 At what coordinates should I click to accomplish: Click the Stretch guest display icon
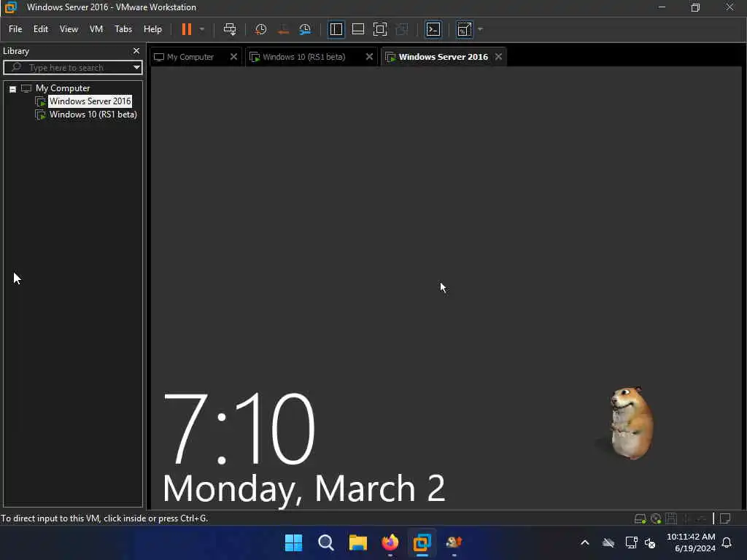(465, 29)
